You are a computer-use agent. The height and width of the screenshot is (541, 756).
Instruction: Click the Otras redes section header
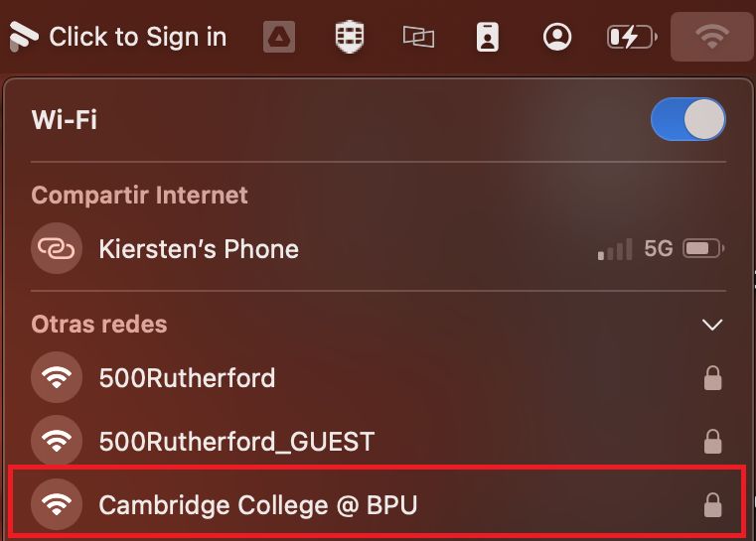point(99,325)
